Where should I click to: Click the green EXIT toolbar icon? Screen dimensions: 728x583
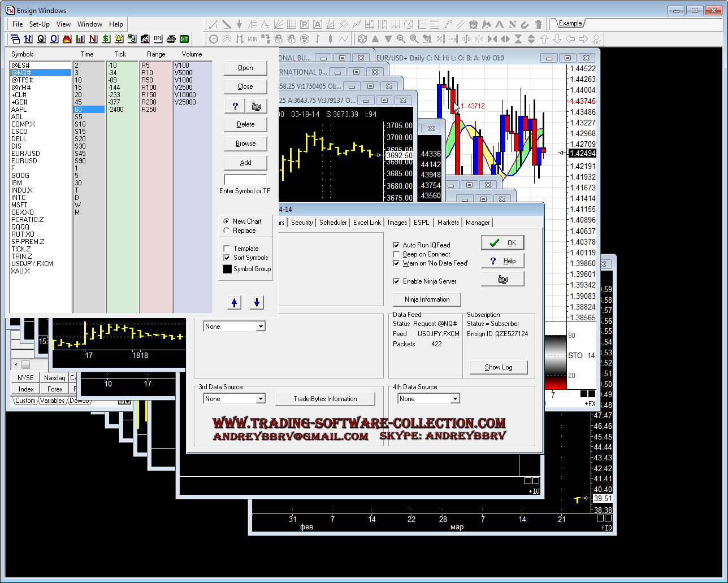[184, 38]
